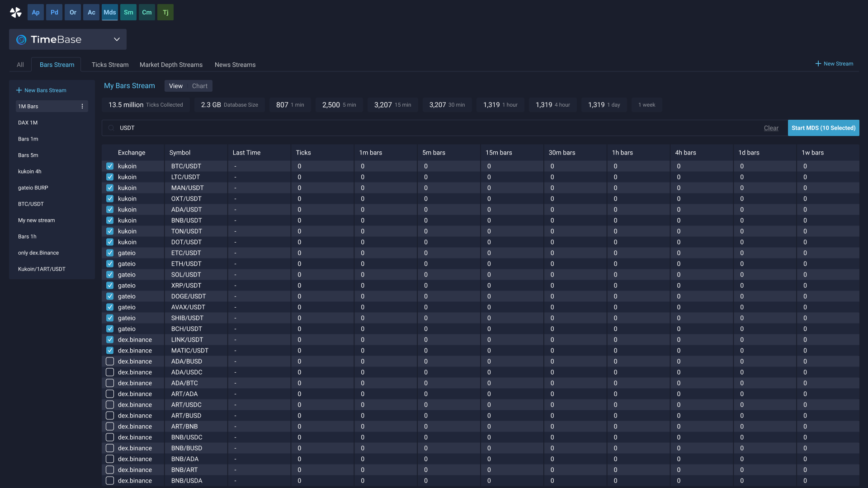Open the Market Depth Streams tab
Image resolution: width=868 pixels, height=488 pixels.
pos(171,65)
